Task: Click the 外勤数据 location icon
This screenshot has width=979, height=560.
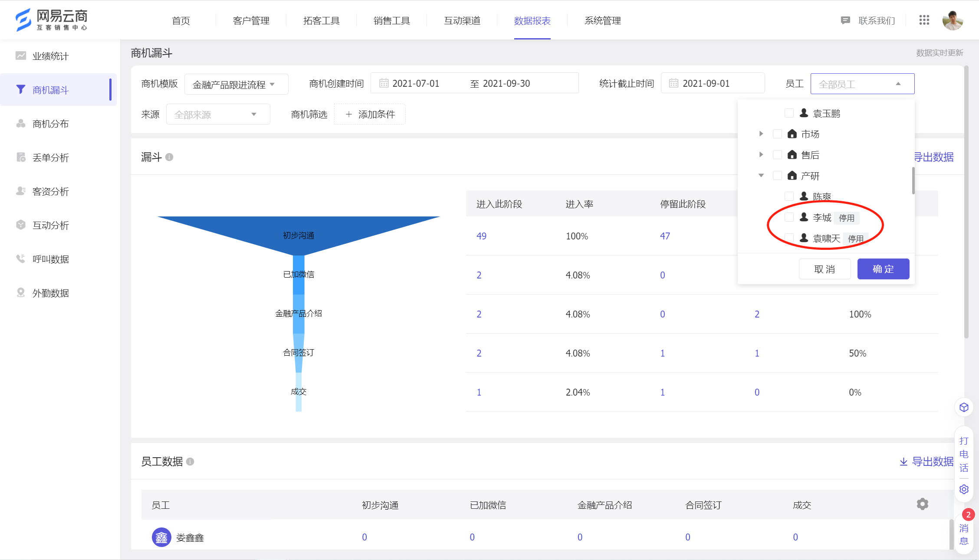Action: pyautogui.click(x=21, y=292)
